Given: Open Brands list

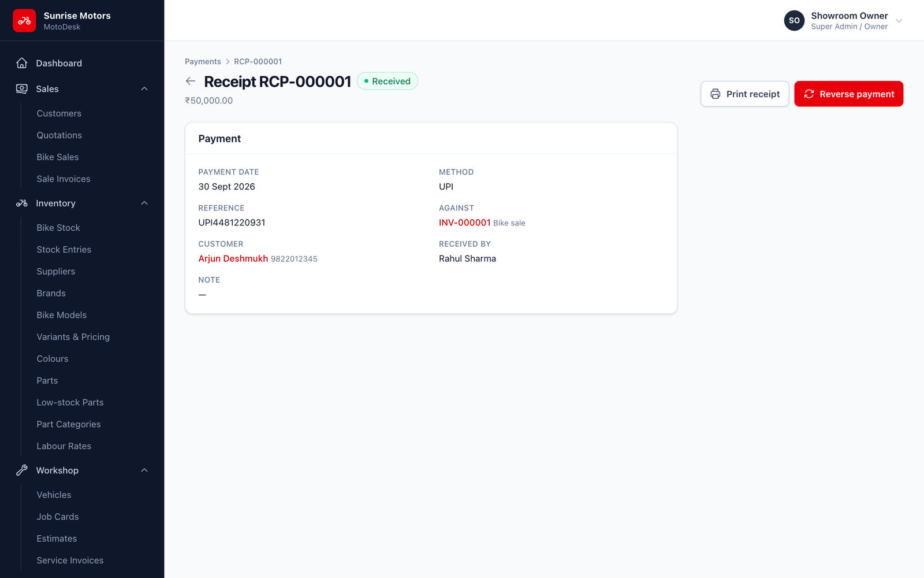Looking at the screenshot, I should click(51, 294).
